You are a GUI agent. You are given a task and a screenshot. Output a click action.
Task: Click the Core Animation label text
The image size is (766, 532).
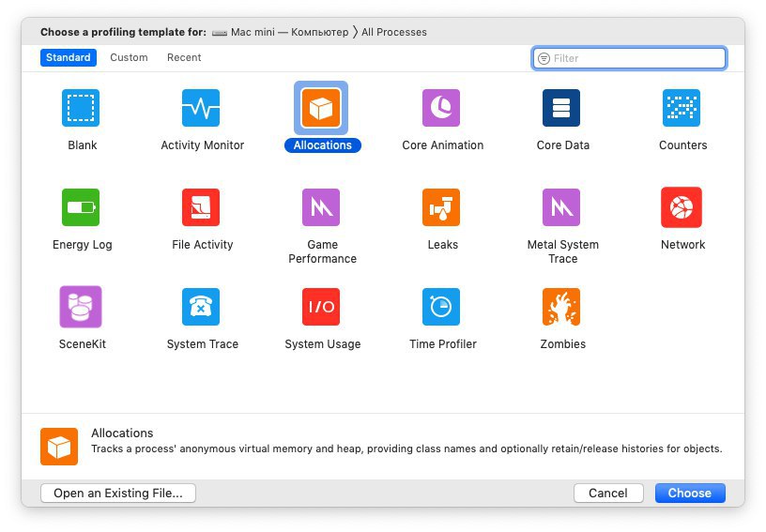click(443, 145)
